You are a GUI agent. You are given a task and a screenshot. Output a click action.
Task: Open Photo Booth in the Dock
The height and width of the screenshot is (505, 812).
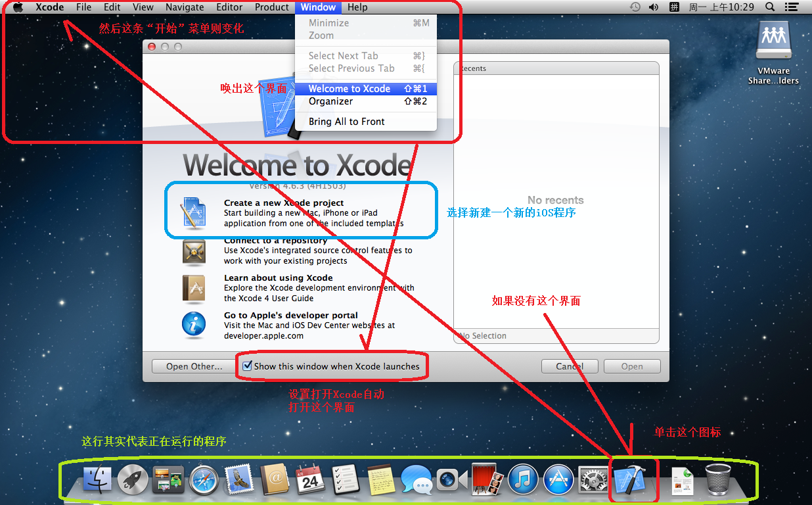487,480
